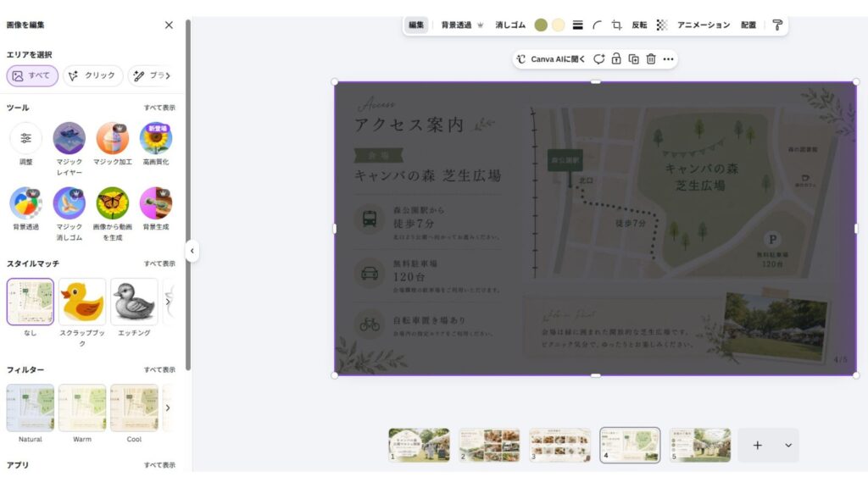Apply the Natural filter

tap(31, 408)
